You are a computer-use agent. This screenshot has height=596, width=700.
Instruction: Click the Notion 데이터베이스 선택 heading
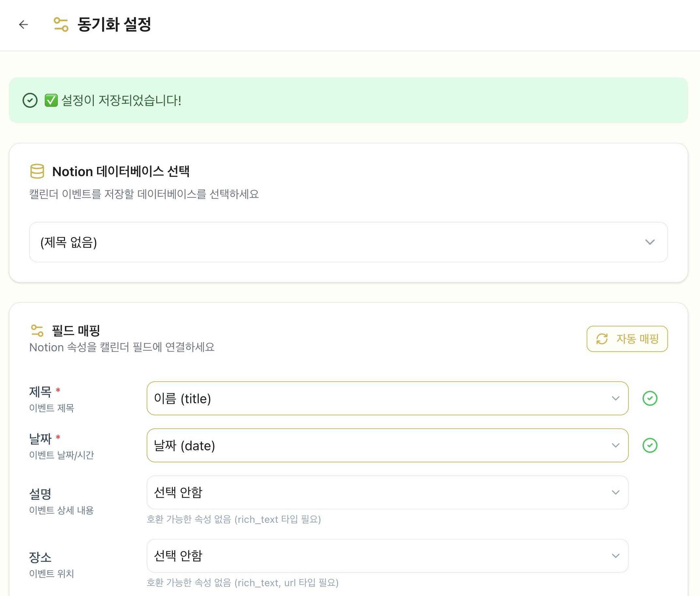(x=121, y=171)
